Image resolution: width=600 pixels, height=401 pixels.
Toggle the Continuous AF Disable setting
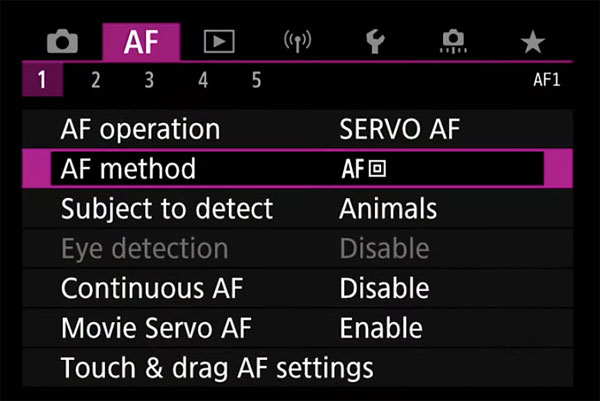point(298,288)
